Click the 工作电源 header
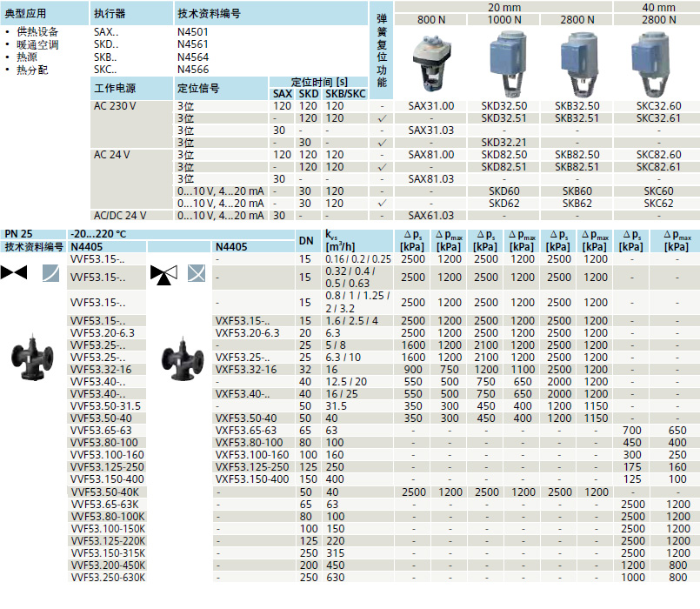Viewport: 700px width, 609px height. [115, 88]
